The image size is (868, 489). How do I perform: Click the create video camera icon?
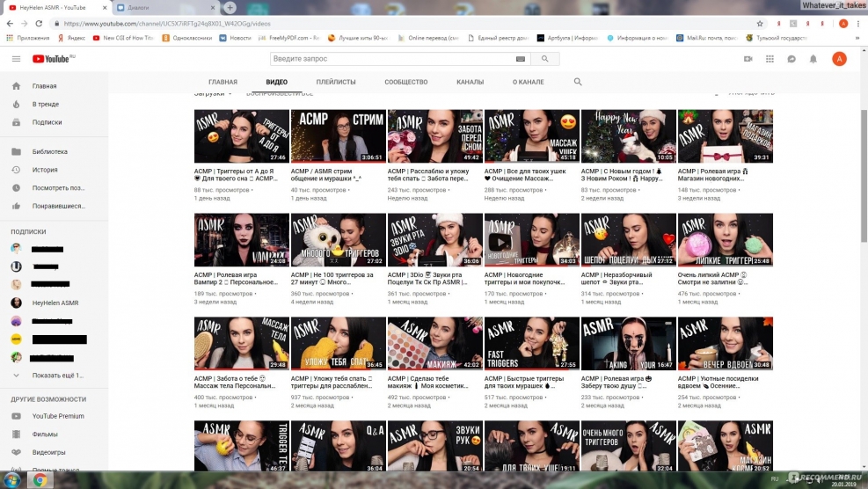pyautogui.click(x=748, y=59)
